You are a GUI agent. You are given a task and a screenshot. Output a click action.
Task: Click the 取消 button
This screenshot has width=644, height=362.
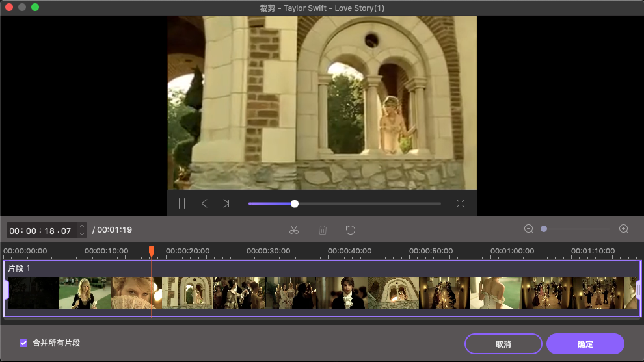[x=503, y=344]
